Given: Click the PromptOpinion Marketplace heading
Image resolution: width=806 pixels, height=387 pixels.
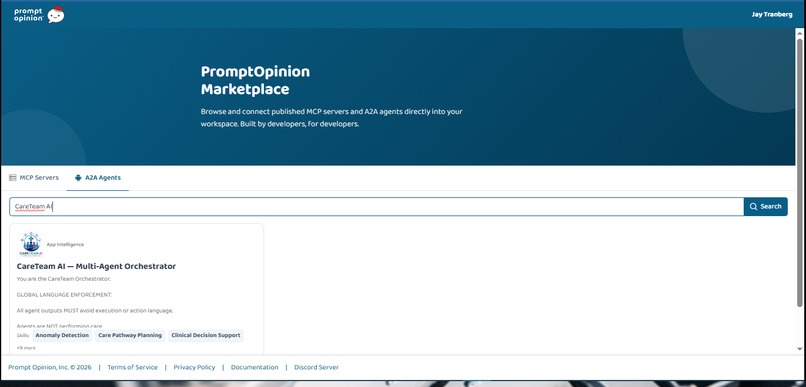Looking at the screenshot, I should tap(255, 80).
